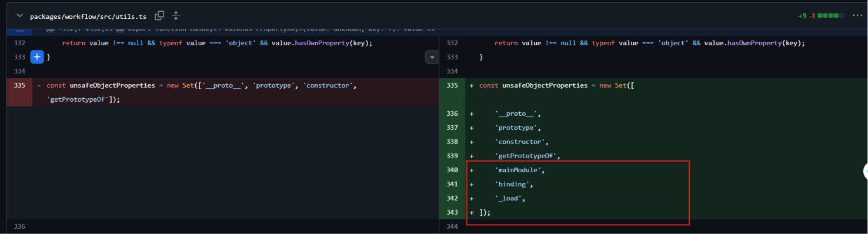Open the small dropdown arrow between diff panes
Image resolution: width=868 pixels, height=234 pixels.
[432, 57]
